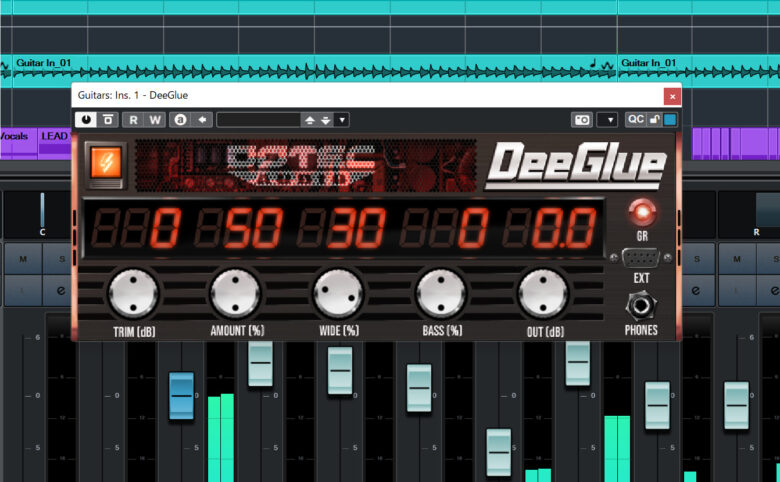Load the previous preset with up arrow
Viewport: 780px width, 482px height.
tap(310, 119)
